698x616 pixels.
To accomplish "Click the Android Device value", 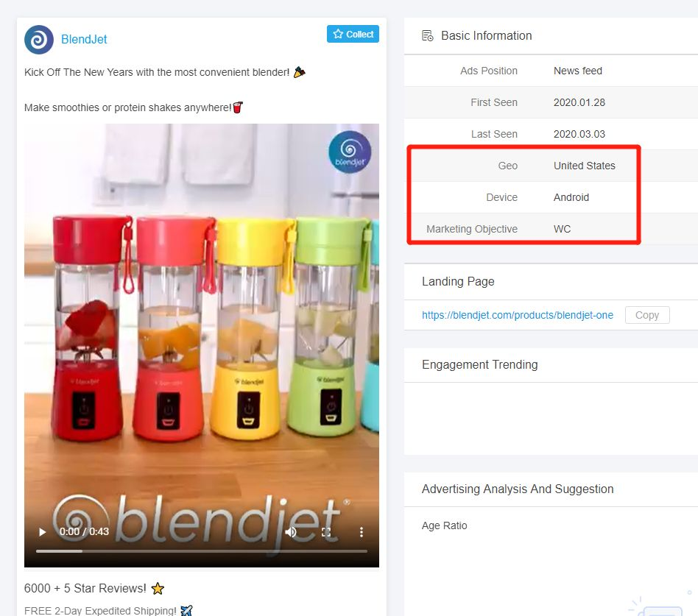I will click(x=571, y=197).
